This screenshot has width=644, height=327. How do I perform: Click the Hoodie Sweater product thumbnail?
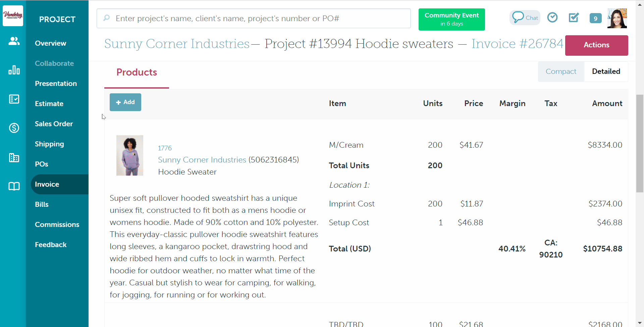pyautogui.click(x=130, y=155)
